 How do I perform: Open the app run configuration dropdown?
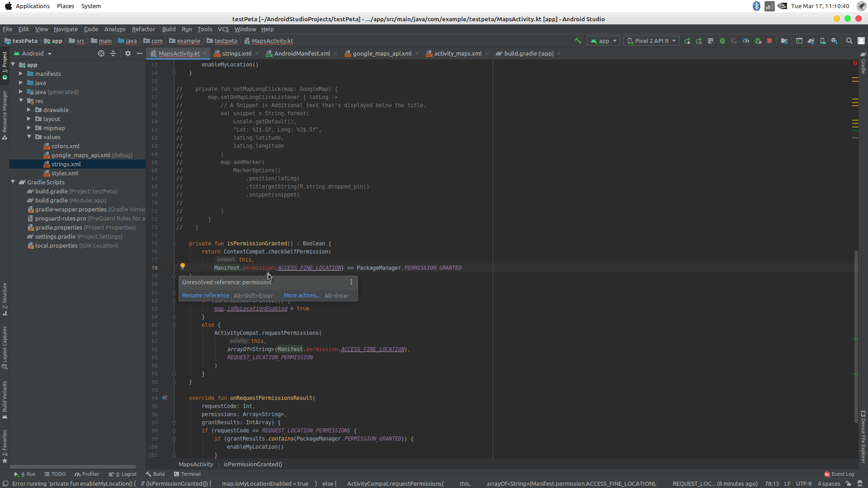tap(604, 41)
